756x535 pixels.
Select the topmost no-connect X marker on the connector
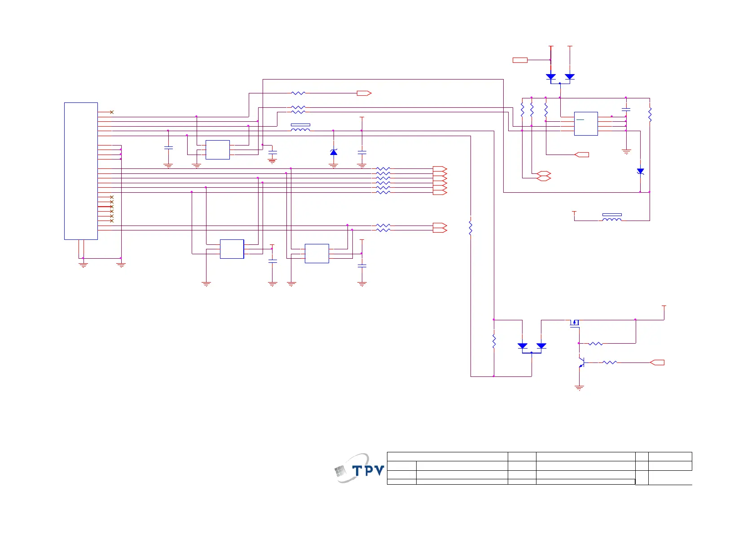tap(112, 112)
